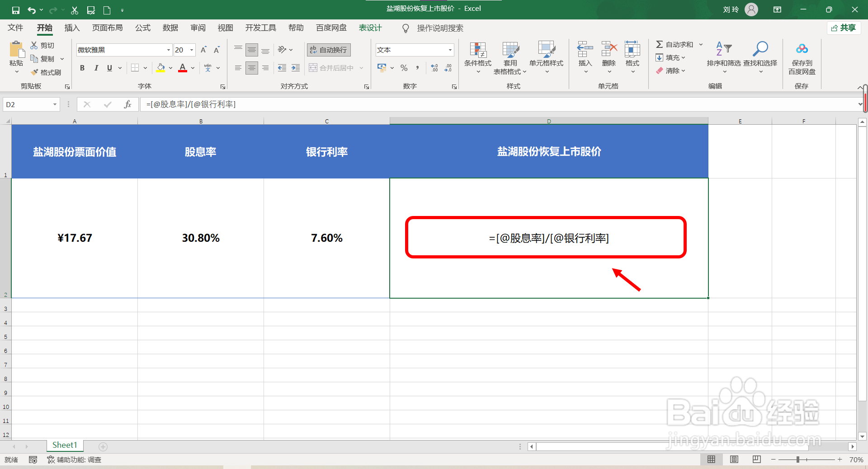Viewport: 868px width, 469px height.
Task: Switch to 表设计 Table Design tab
Action: (x=370, y=28)
